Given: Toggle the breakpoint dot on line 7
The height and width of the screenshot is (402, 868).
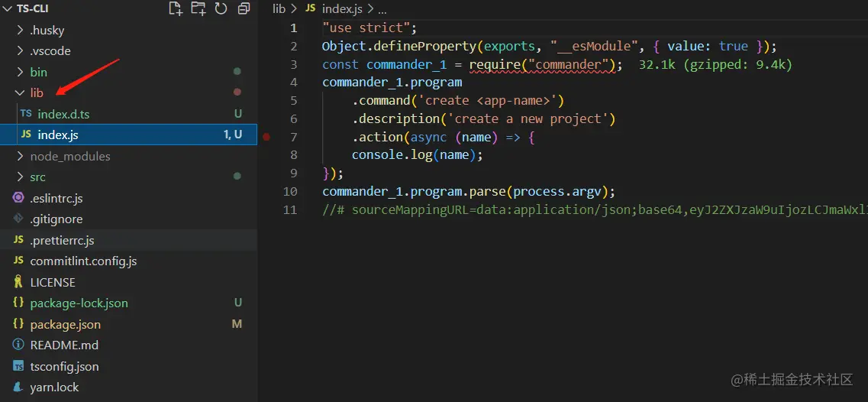Looking at the screenshot, I should pos(266,137).
